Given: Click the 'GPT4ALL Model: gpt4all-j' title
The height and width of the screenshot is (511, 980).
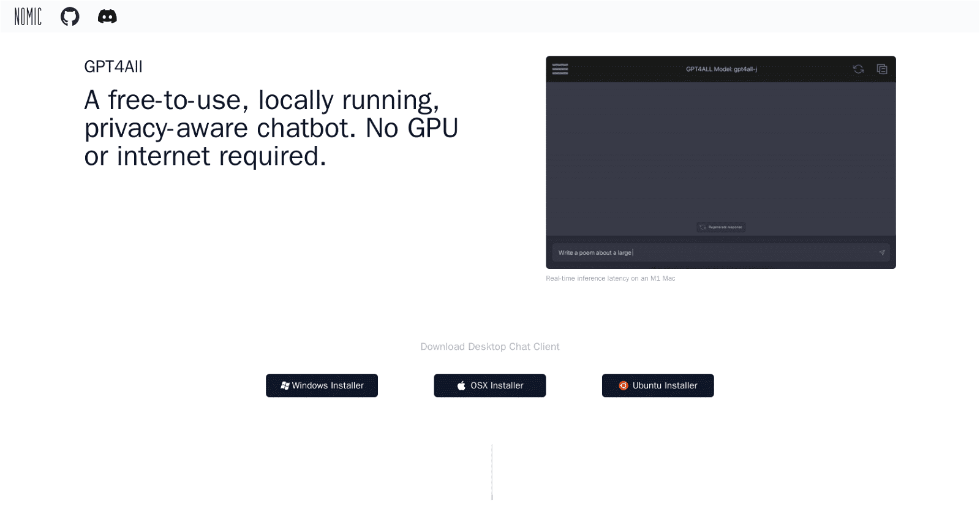Looking at the screenshot, I should (x=721, y=69).
